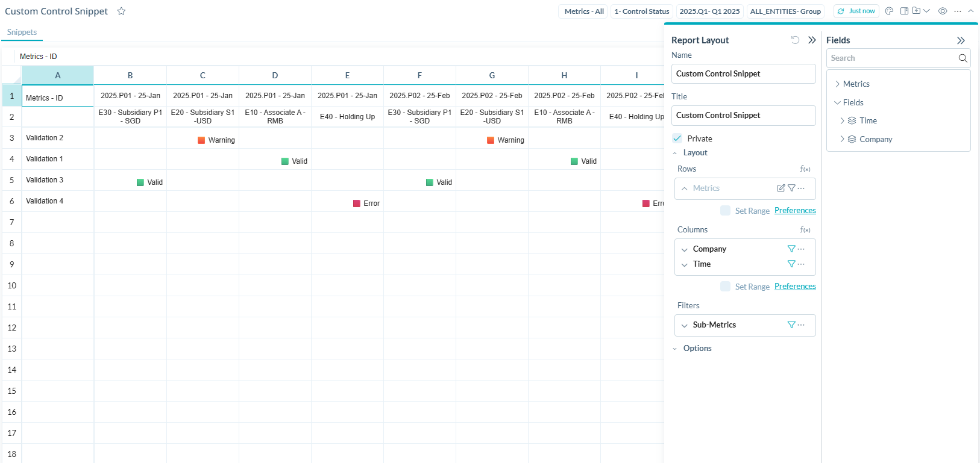Expand the Metrics tree node in Fields
The height and width of the screenshot is (463, 980).
pos(838,84)
